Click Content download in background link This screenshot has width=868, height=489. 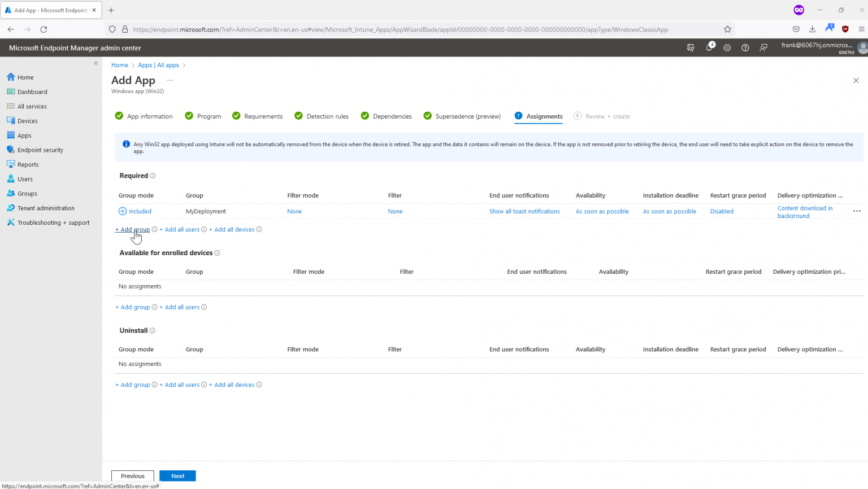click(x=805, y=212)
